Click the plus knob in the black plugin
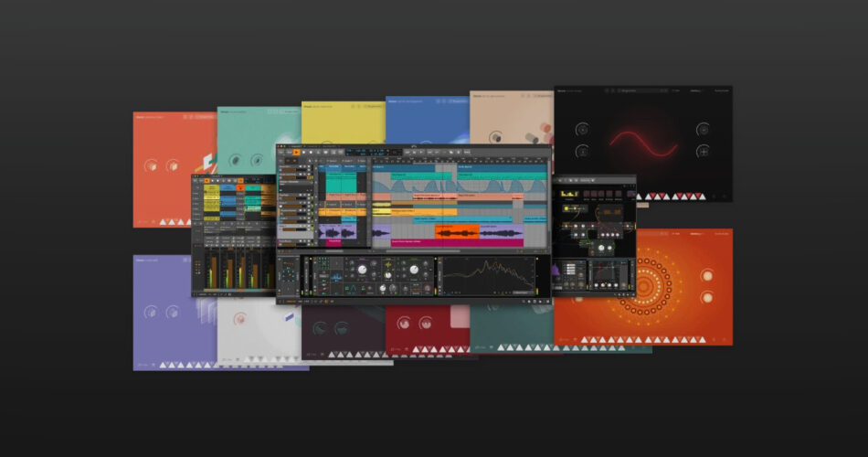Screen dimensions: 868x457 (x=704, y=151)
